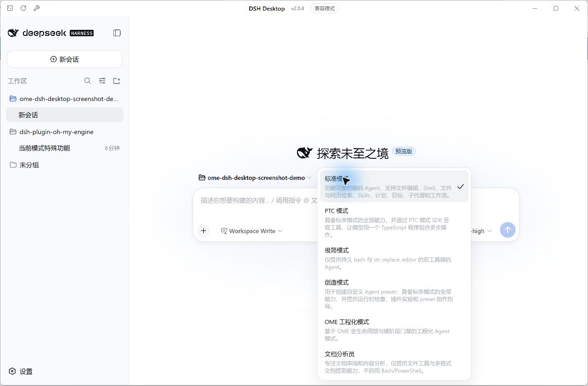Select 标准模式 from mode menu
The height and width of the screenshot is (386, 588).
click(x=394, y=186)
